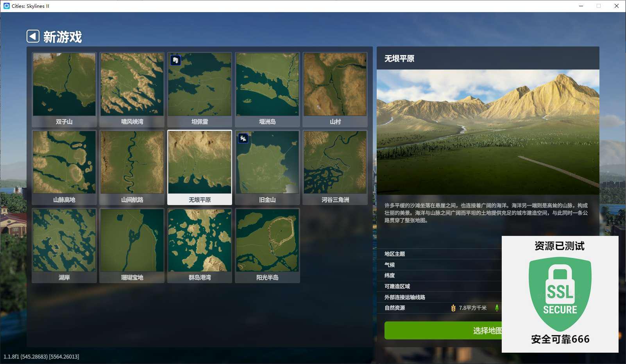Choose the 坦佩雷 map card
The image size is (626, 364).
[200, 89]
